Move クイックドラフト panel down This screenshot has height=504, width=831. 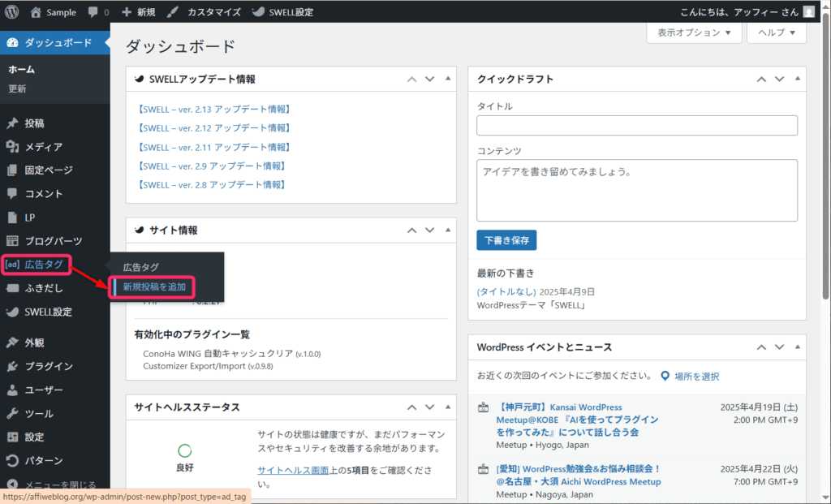click(780, 79)
